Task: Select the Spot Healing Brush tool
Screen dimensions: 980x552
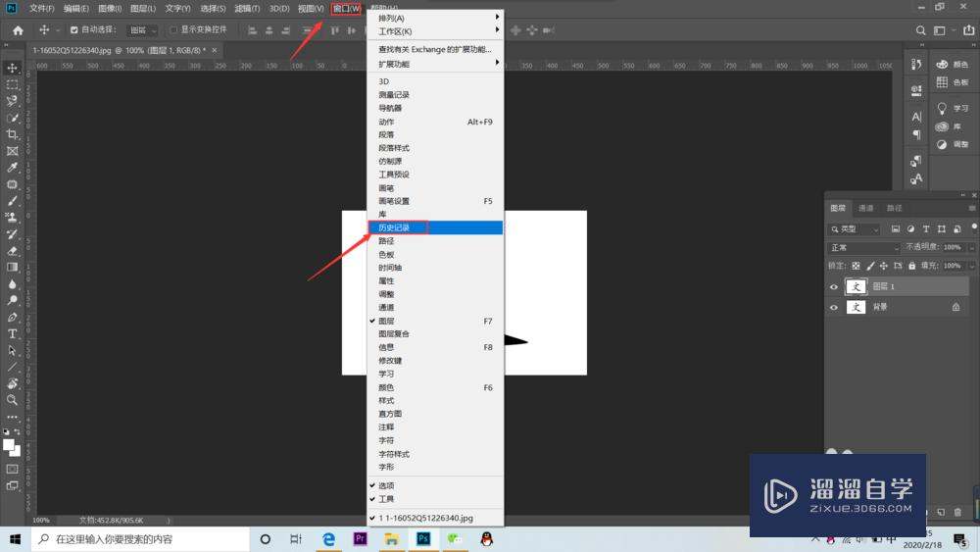Action: [12, 184]
